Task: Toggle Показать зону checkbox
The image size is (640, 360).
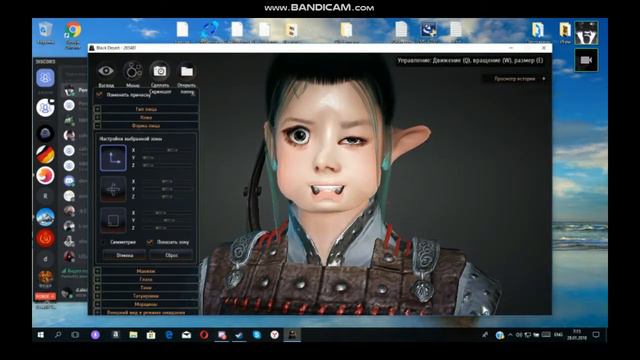Action: [x=150, y=242]
